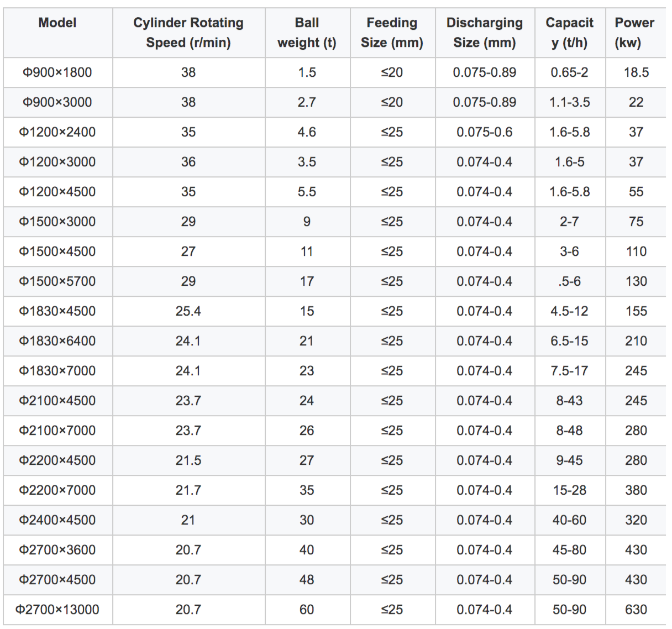Select the Φ2700×13000 model cell
Image resolution: width=672 pixels, height=629 pixels.
57,610
